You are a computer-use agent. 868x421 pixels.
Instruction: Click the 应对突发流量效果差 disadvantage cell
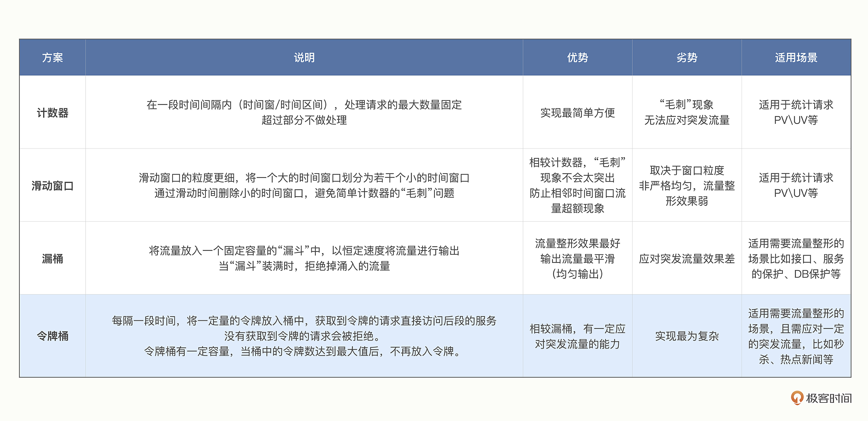(x=686, y=259)
